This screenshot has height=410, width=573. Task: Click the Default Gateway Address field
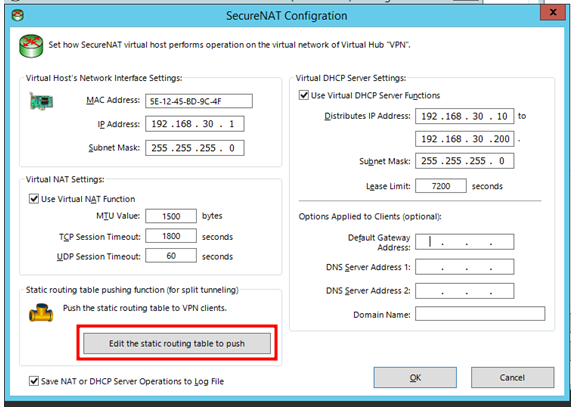[464, 242]
